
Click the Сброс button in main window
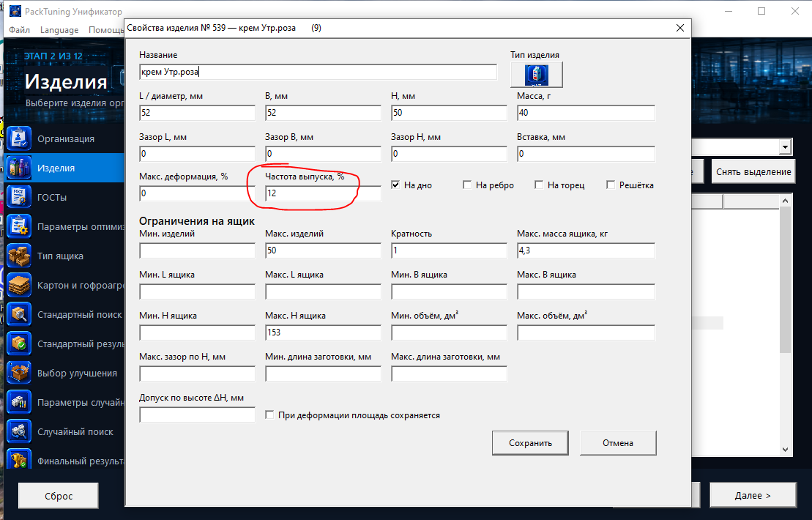59,496
